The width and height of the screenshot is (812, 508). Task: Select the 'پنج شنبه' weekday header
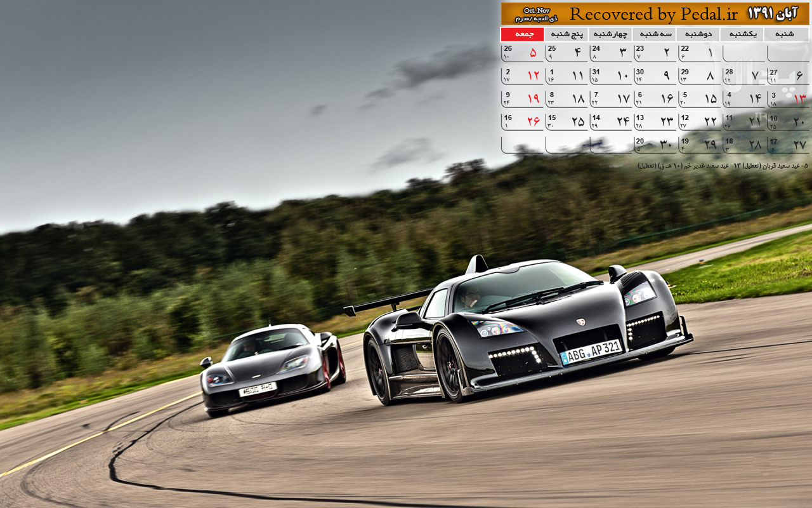click(x=566, y=34)
